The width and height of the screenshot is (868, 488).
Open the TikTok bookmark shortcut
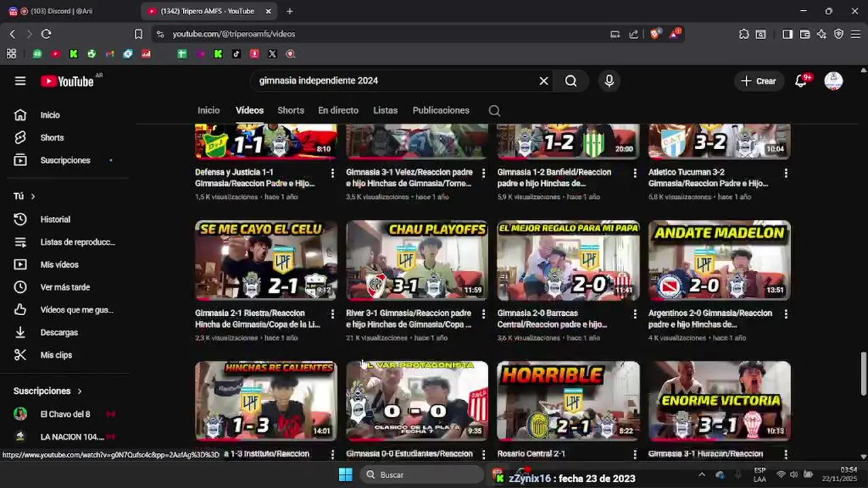pyautogui.click(x=236, y=54)
